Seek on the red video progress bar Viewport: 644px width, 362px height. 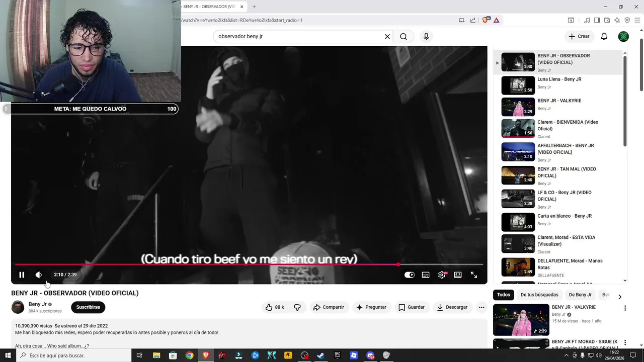[x=249, y=264]
